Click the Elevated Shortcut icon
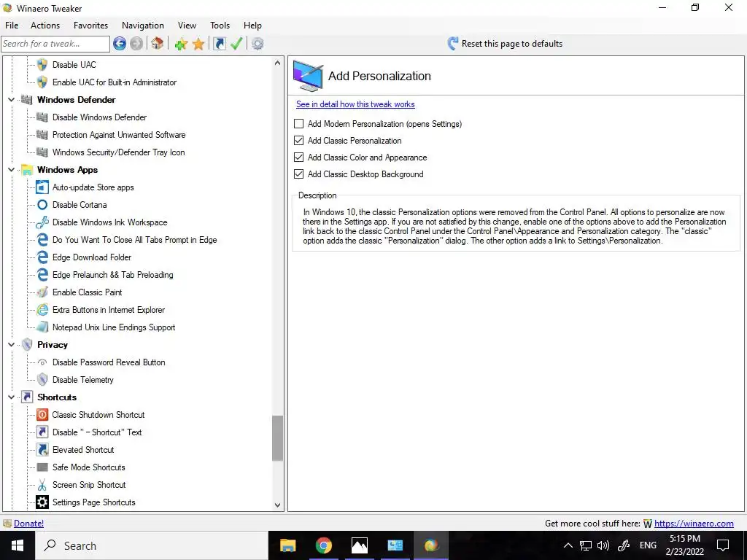Viewport: 747px width, 560px height. 42,449
